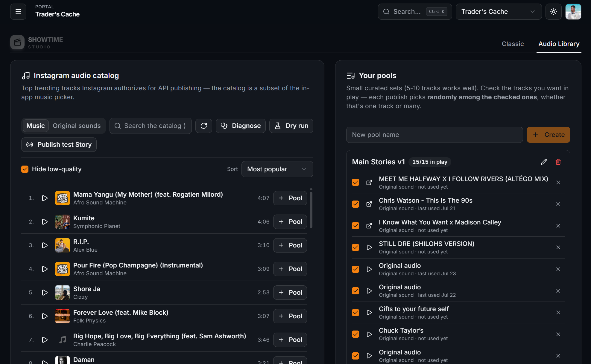Select the Music segment
Image resolution: width=591 pixels, height=364 pixels.
[36, 126]
